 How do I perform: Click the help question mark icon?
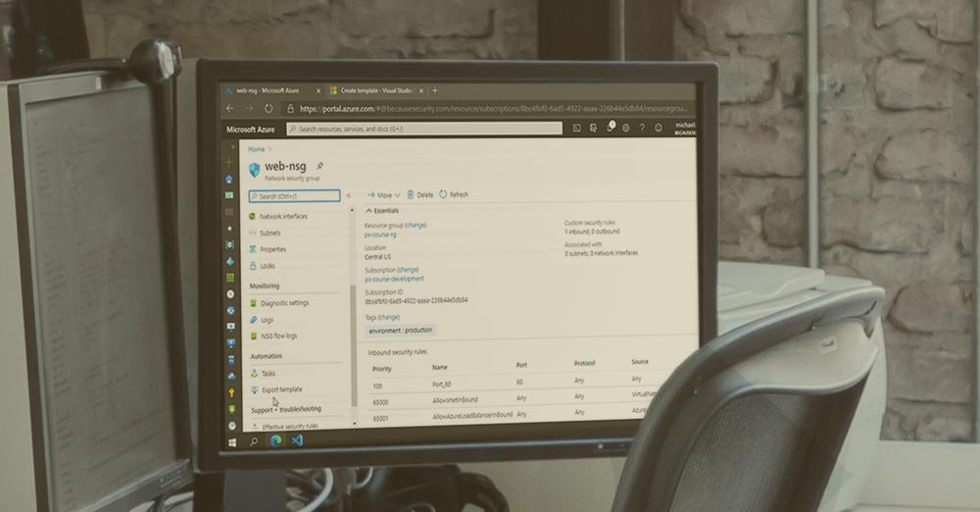(x=642, y=128)
